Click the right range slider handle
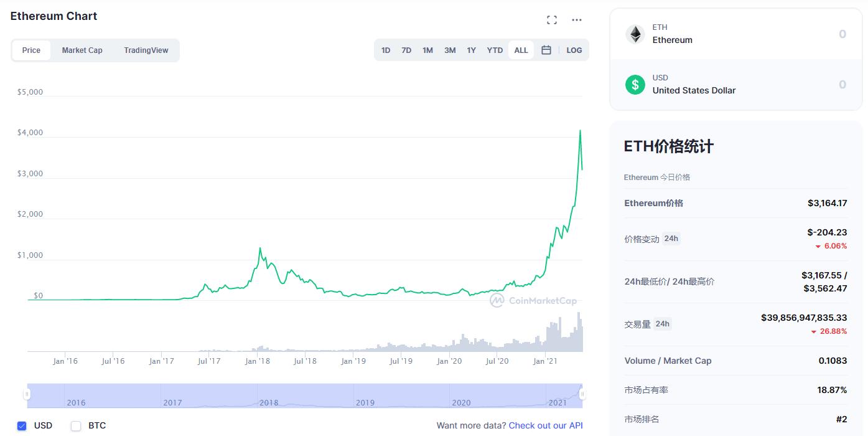 [x=582, y=394]
